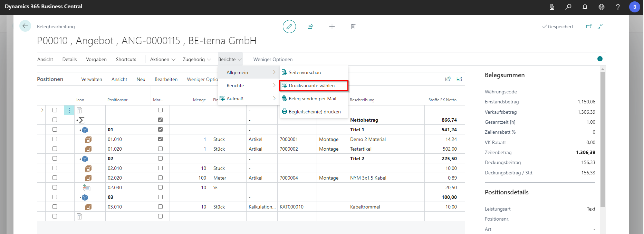Open the search magnifier in top bar
This screenshot has height=234, width=644.
568,7
